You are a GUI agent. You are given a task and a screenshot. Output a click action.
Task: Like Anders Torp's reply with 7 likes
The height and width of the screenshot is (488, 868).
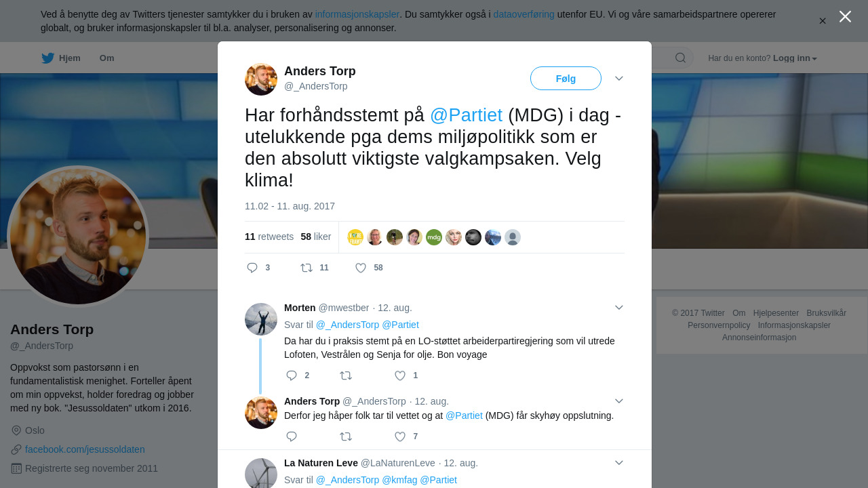(400, 436)
